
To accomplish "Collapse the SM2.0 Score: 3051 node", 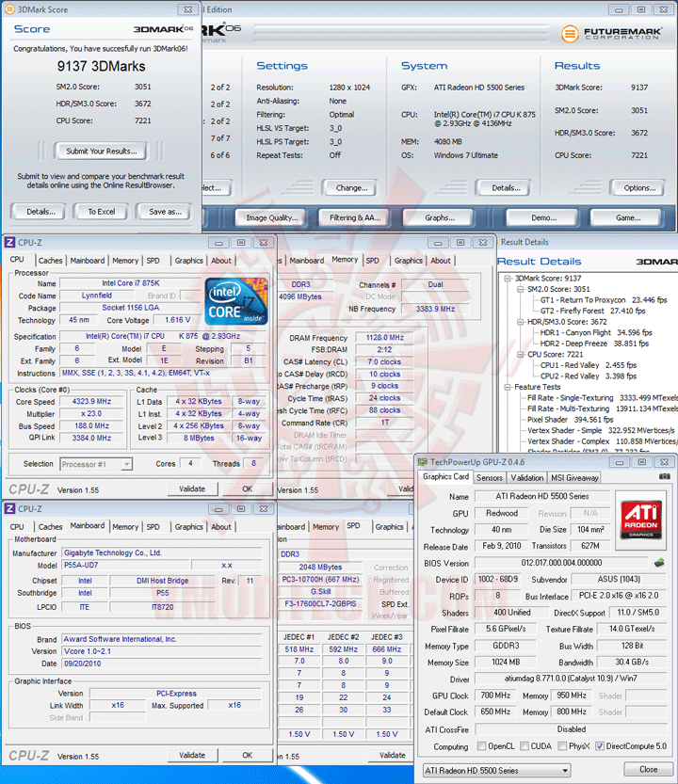I will tap(520, 290).
